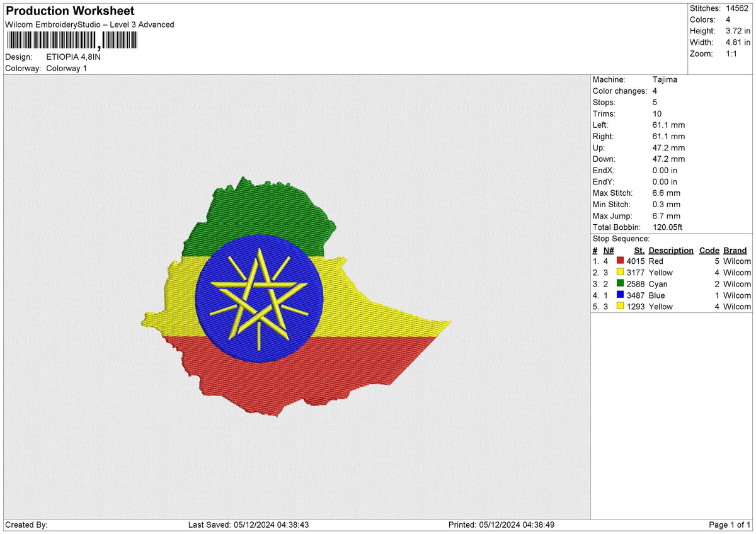Click the Stitches value 14562

pyautogui.click(x=737, y=8)
